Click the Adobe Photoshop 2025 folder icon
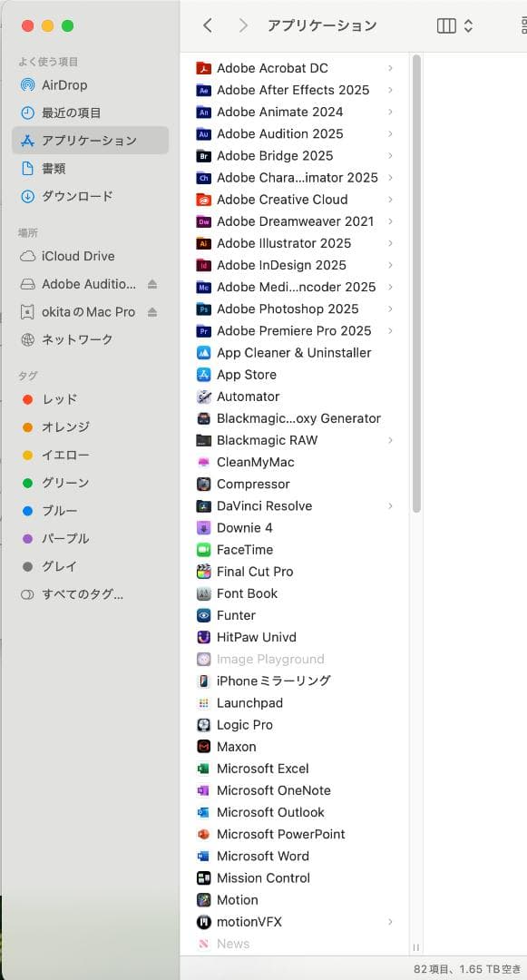527x980 pixels. pos(203,309)
